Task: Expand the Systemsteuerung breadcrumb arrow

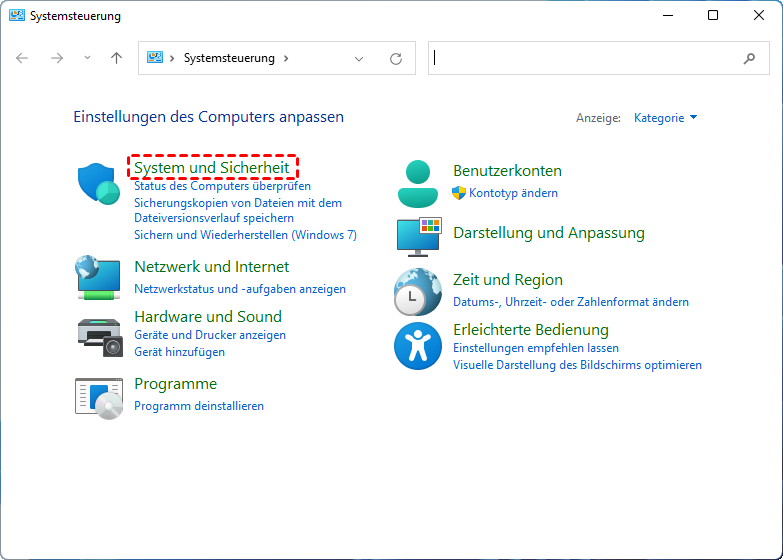Action: (286, 58)
